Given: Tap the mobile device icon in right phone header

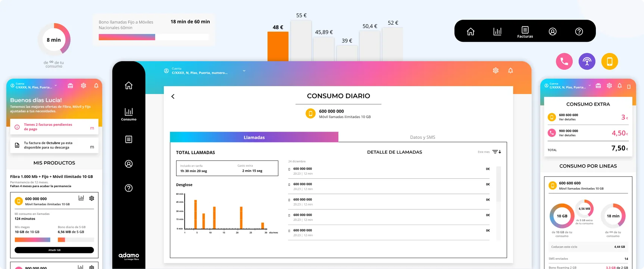Looking at the screenshot, I should (x=629, y=87).
